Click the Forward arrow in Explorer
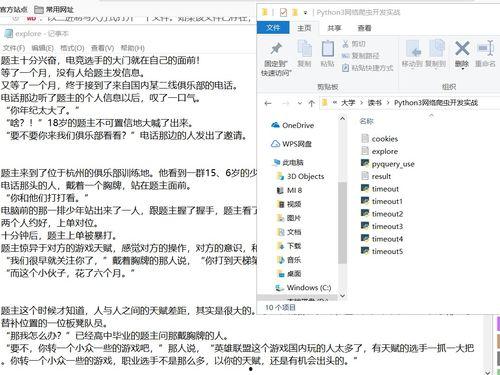Screen dimensions: 500x375 [286, 103]
